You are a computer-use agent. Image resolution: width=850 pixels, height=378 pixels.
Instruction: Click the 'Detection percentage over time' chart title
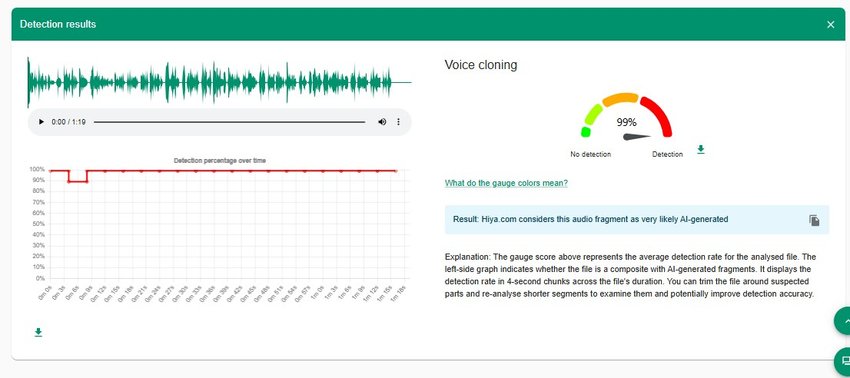pyautogui.click(x=220, y=161)
